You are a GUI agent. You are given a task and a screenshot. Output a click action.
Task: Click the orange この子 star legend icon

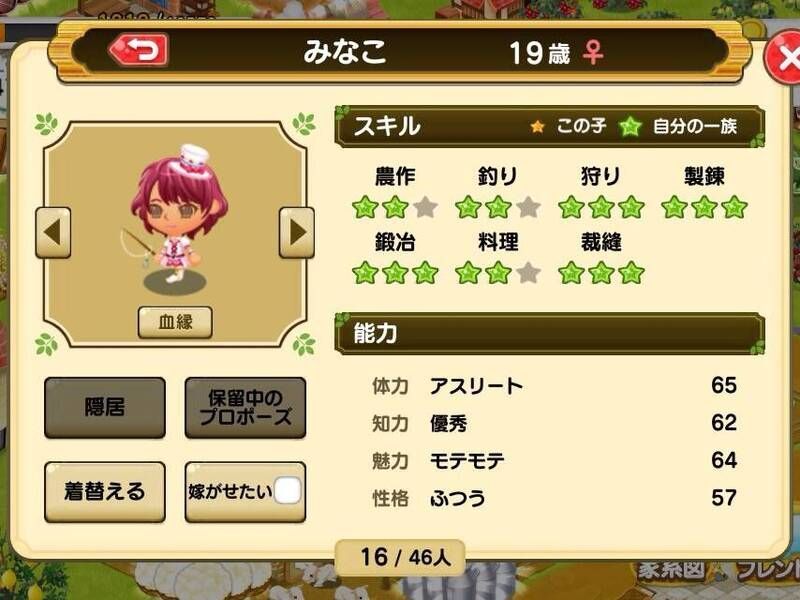(537, 126)
